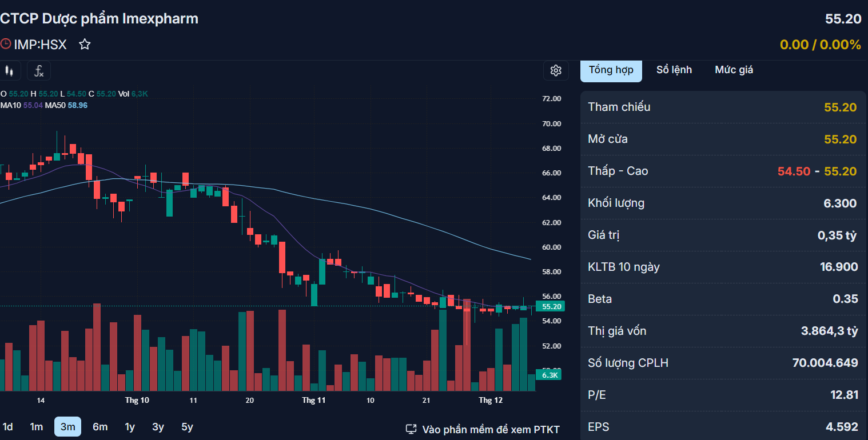Viewport: 868px width, 440px height.
Task: Add IMP to favorites with the star icon
Action: tap(85, 44)
